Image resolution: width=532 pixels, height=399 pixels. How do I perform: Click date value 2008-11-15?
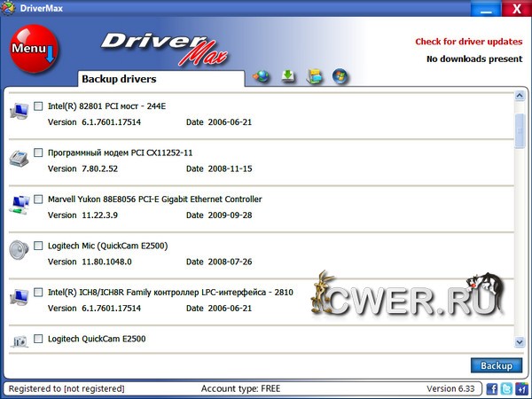[x=230, y=168]
